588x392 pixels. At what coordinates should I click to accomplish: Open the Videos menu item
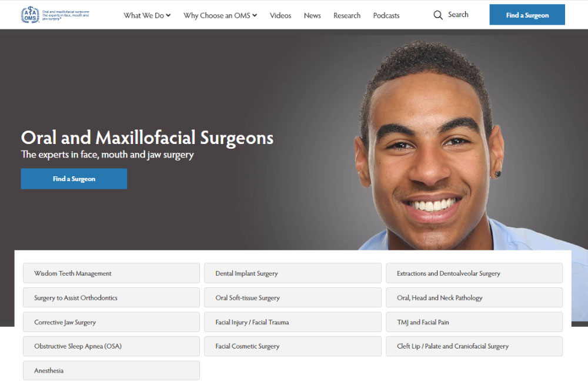pyautogui.click(x=280, y=15)
